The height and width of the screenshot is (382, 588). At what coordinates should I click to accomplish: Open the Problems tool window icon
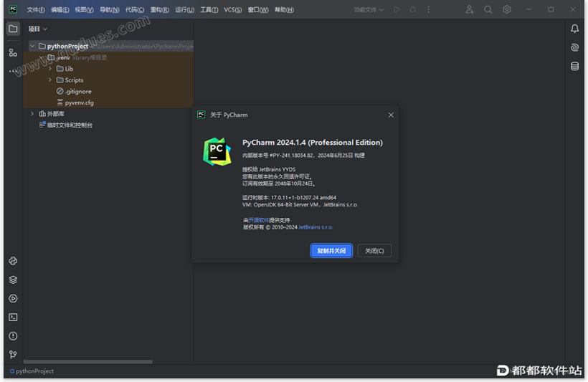coord(13,336)
